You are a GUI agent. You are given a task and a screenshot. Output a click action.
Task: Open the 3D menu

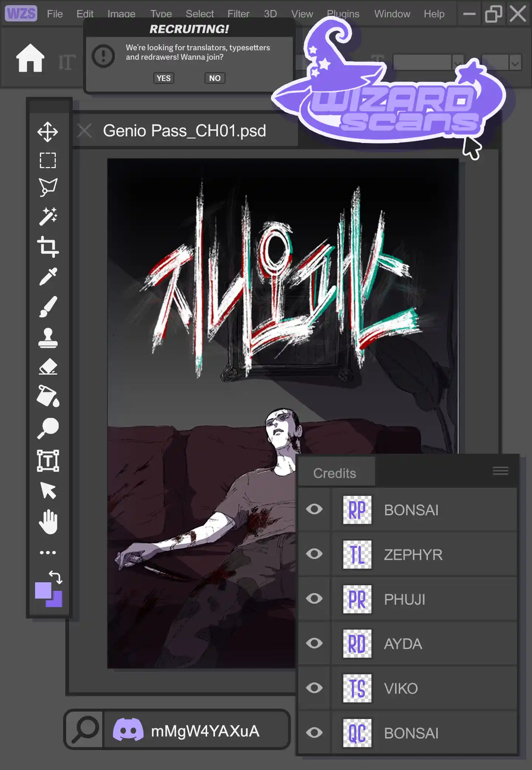[x=270, y=14]
